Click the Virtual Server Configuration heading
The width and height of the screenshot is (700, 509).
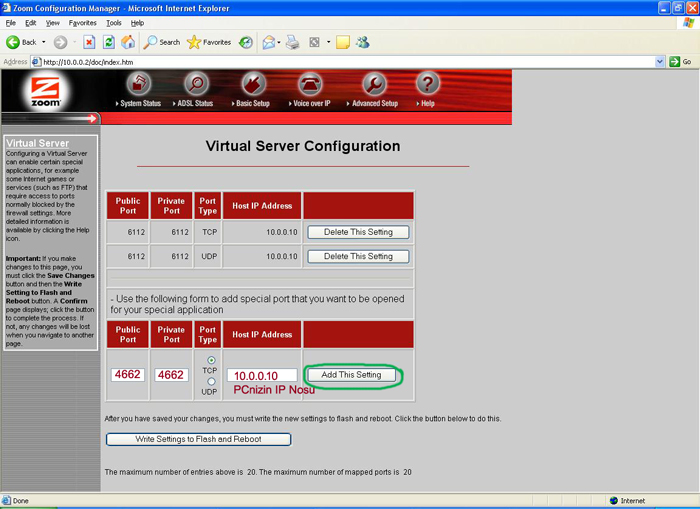pos(303,146)
